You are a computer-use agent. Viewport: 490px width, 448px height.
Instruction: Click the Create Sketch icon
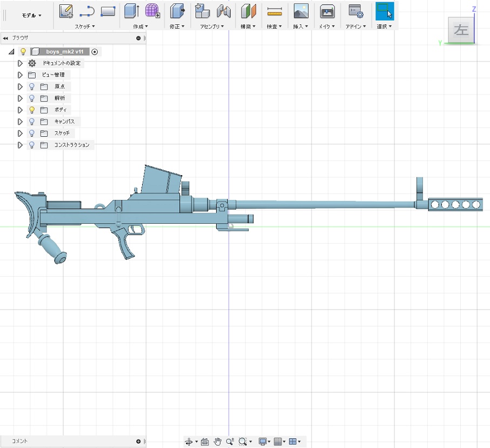(x=66, y=11)
